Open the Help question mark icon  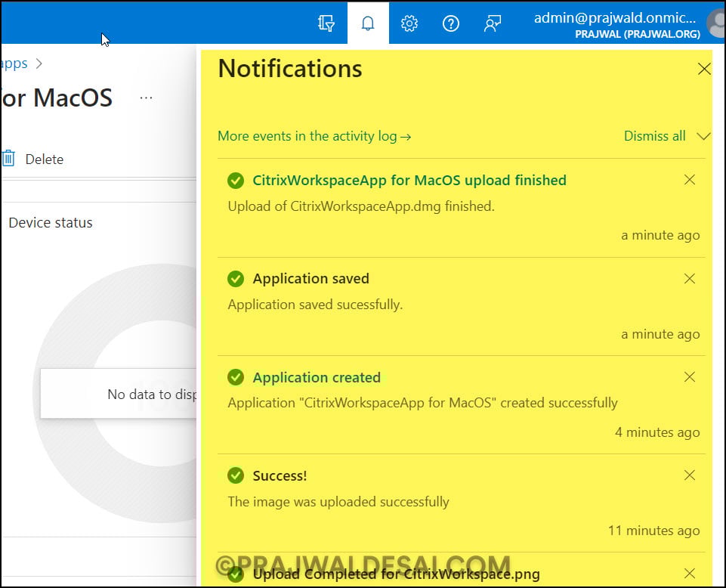451,23
